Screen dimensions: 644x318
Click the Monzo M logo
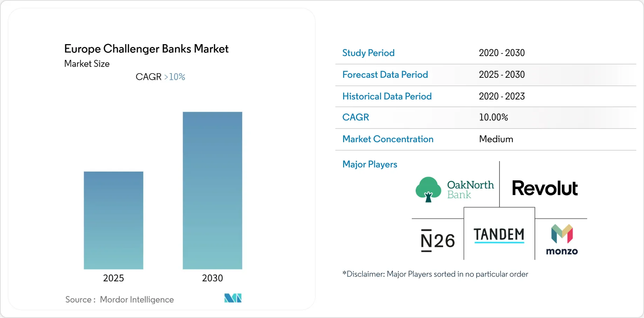tap(562, 234)
